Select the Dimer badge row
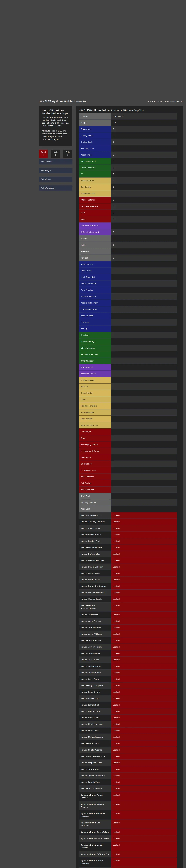The width and height of the screenshot is (186, 868). [128, 400]
